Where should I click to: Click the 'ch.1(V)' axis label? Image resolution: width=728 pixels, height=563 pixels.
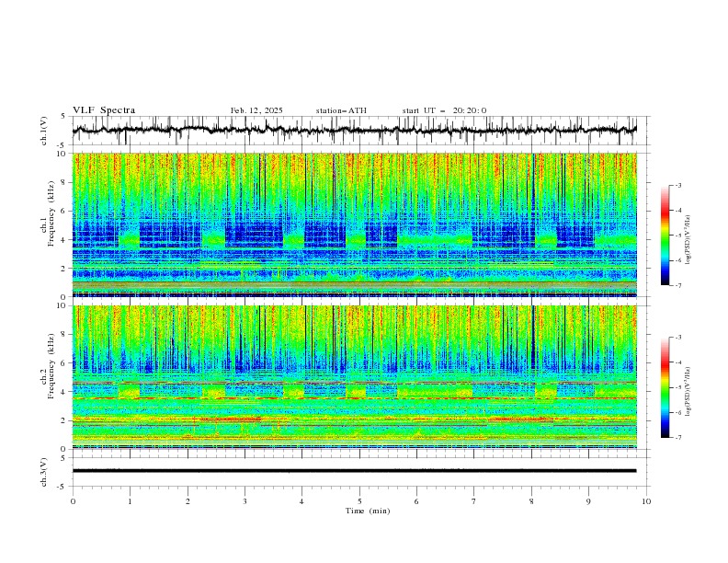pos(44,131)
